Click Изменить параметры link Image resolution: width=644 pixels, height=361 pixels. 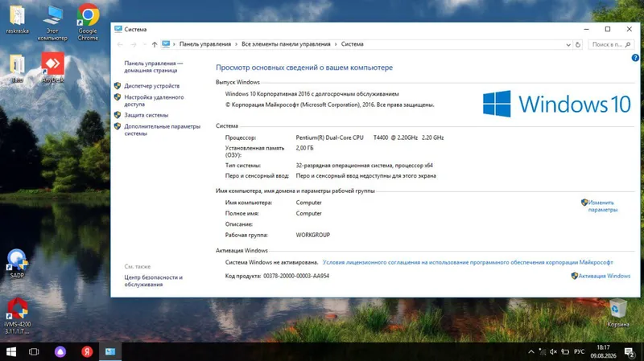tap(602, 206)
